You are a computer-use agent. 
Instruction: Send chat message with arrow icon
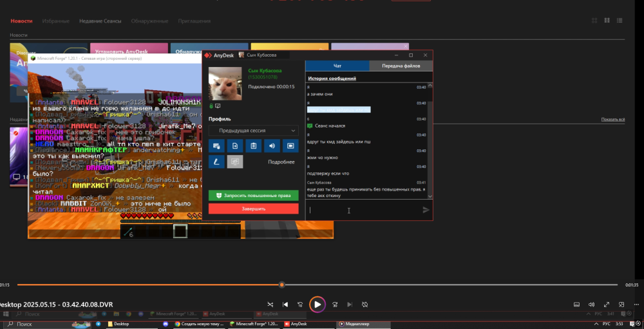pyautogui.click(x=426, y=210)
